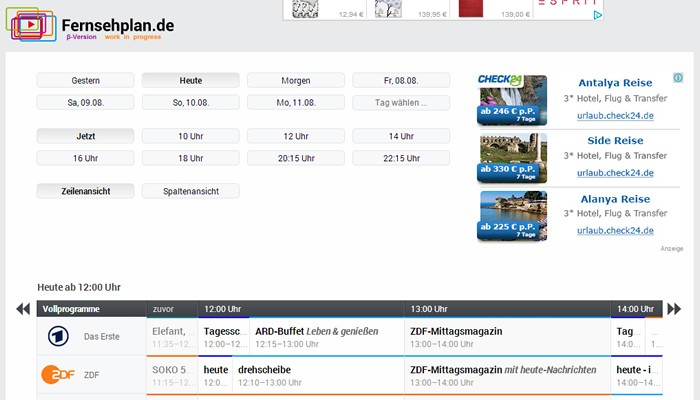The image size is (700, 400).
Task: Click the Fernsehplan.de site title
Action: (118, 25)
